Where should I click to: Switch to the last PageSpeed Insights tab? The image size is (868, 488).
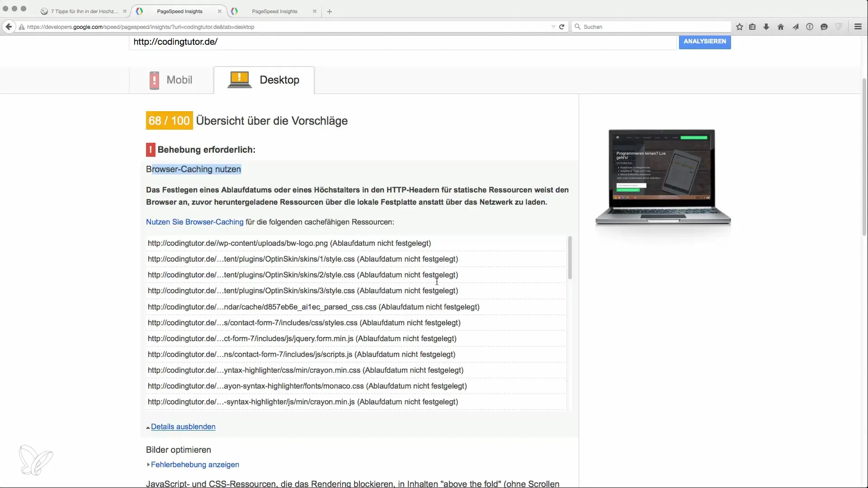click(x=274, y=11)
